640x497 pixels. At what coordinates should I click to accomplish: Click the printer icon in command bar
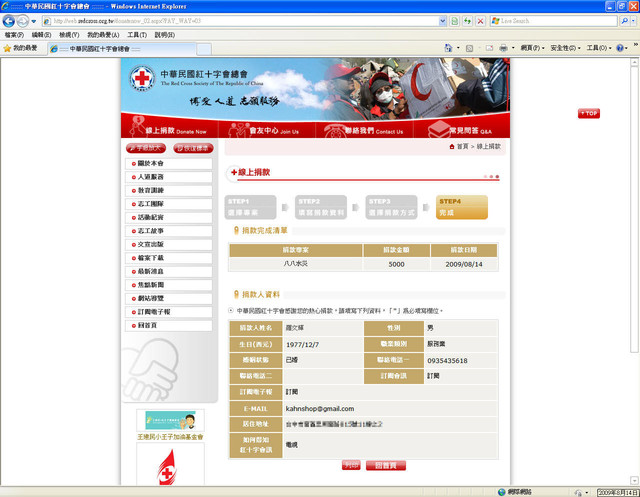tap(504, 48)
